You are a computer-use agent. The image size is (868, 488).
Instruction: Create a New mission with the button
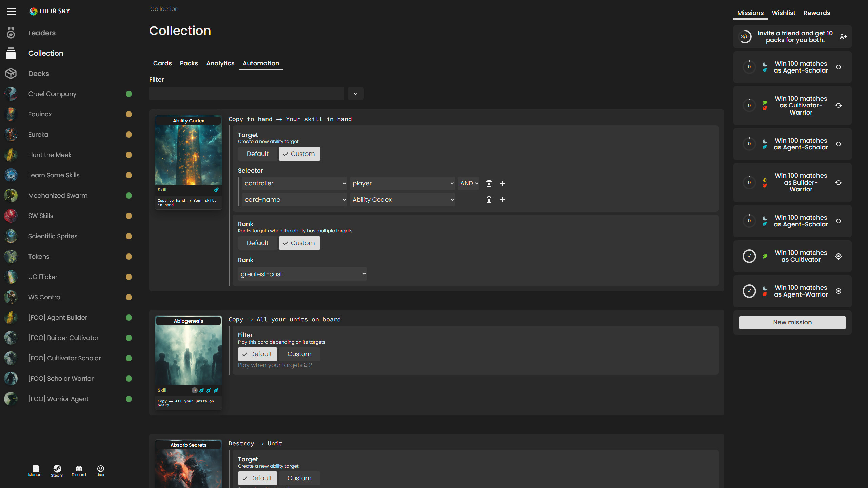pyautogui.click(x=792, y=322)
